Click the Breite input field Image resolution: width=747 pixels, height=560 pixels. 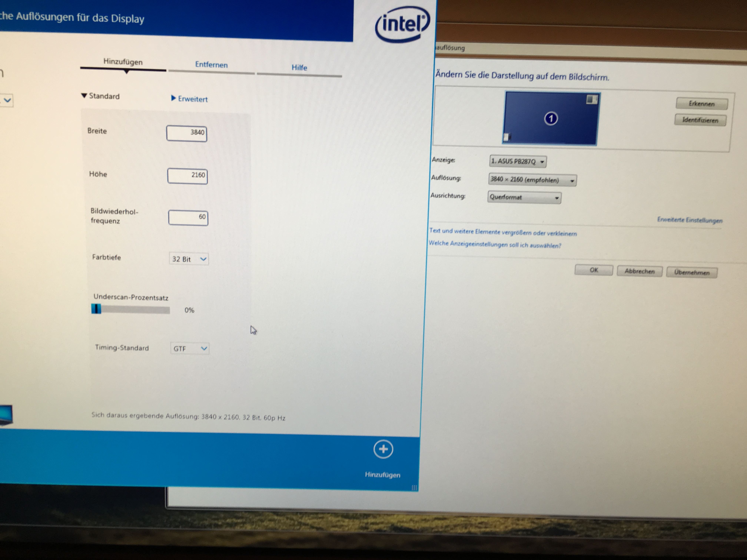[187, 133]
